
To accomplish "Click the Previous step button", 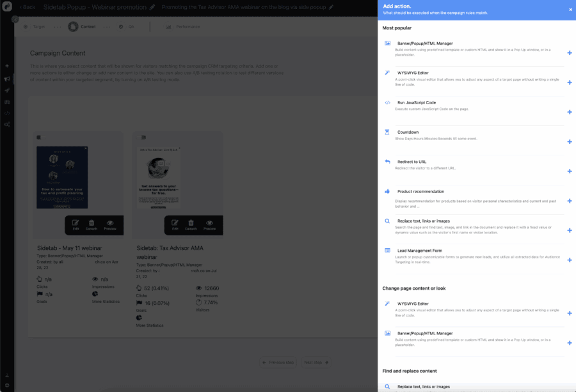I will 278,363.
